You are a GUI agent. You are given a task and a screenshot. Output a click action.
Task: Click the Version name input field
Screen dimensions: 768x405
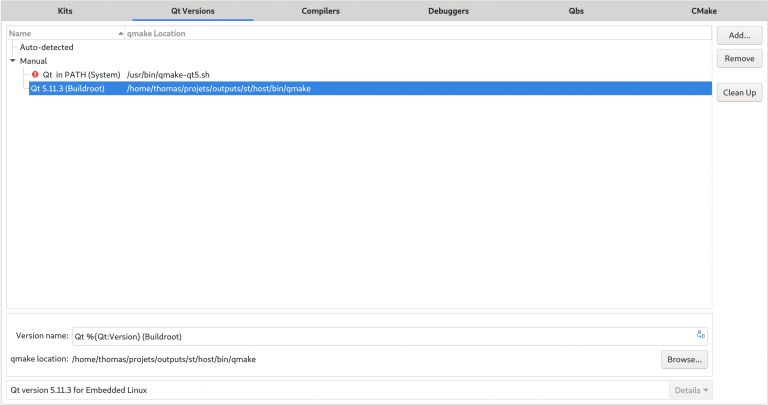390,336
